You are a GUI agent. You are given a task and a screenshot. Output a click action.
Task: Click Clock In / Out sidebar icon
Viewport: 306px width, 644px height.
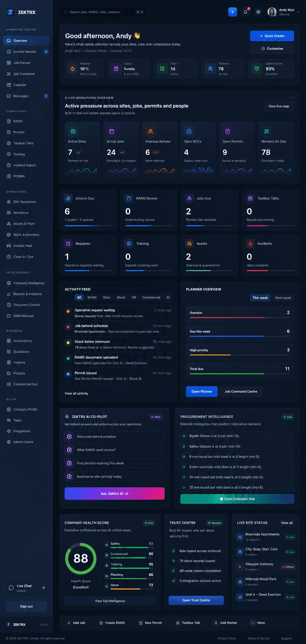pyautogui.click(x=9, y=257)
